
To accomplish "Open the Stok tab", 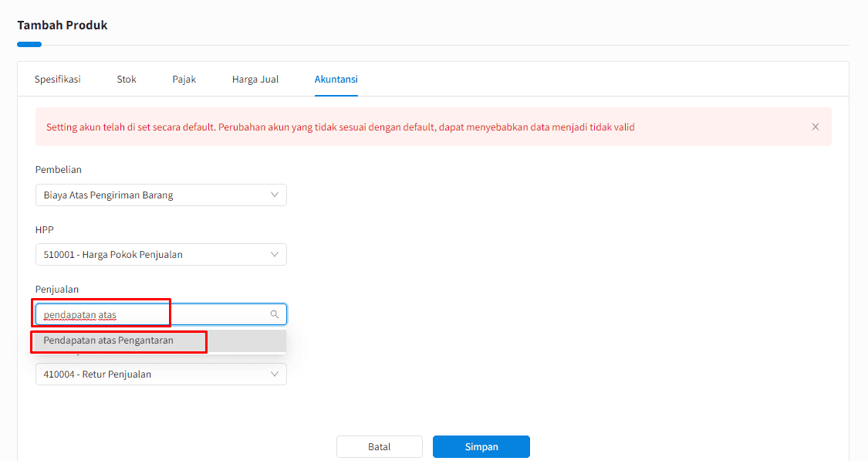I will (127, 80).
